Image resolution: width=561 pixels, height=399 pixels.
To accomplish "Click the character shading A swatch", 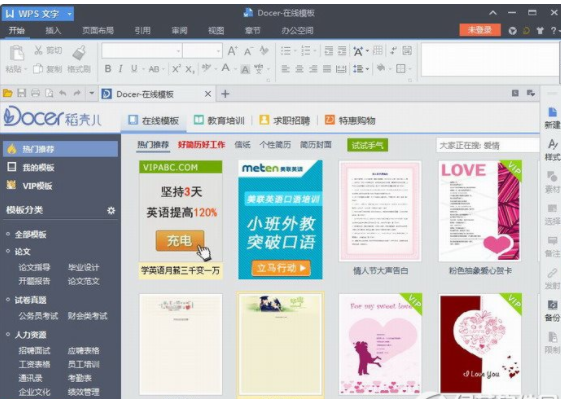I will click(245, 69).
